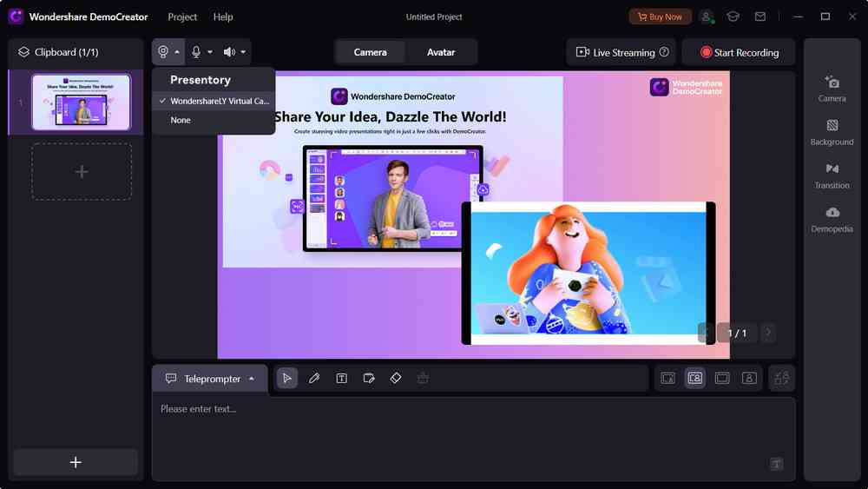
Task: Click the layout swap icon
Action: click(x=782, y=378)
